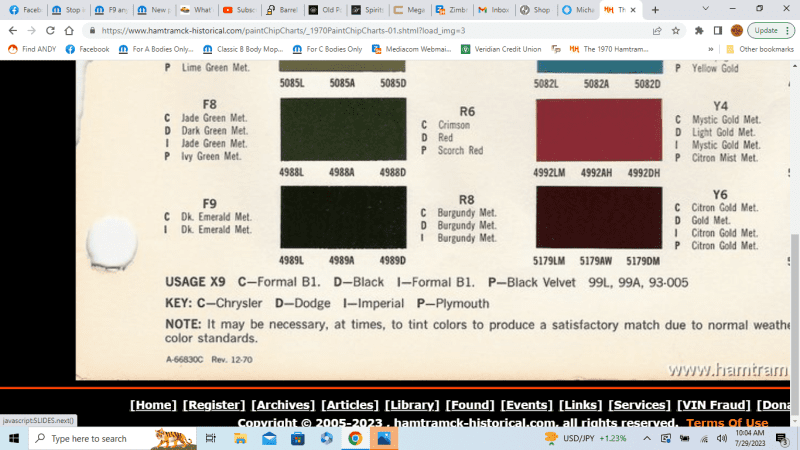The height and width of the screenshot is (450, 800).
Task: Open For C Bodies Only bookmark
Action: [x=327, y=49]
